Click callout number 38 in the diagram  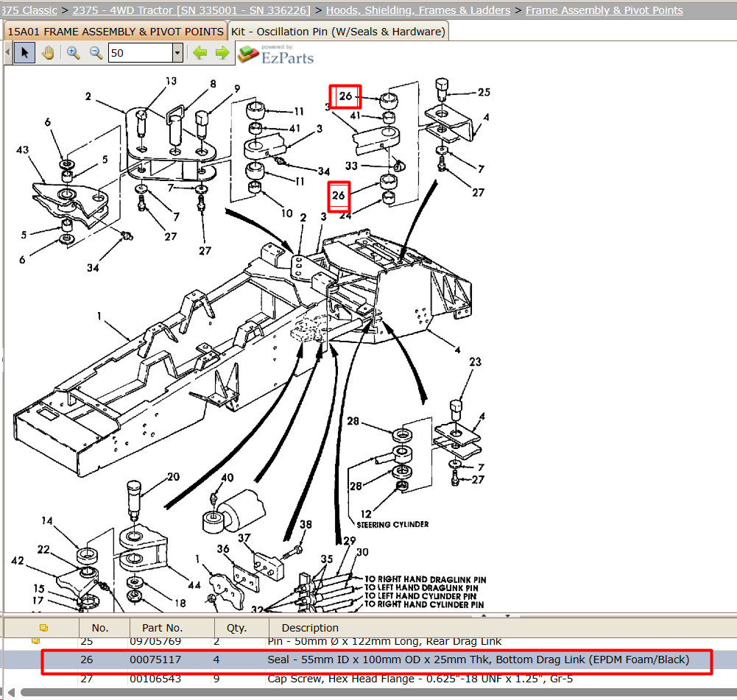[306, 524]
